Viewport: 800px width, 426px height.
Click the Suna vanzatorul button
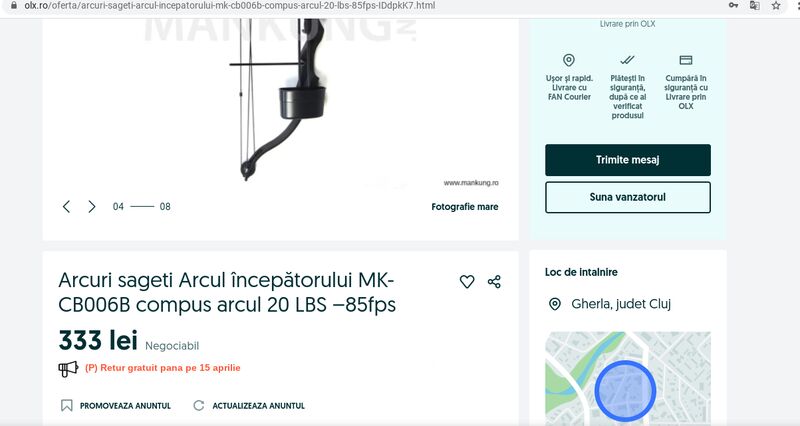[x=628, y=197]
